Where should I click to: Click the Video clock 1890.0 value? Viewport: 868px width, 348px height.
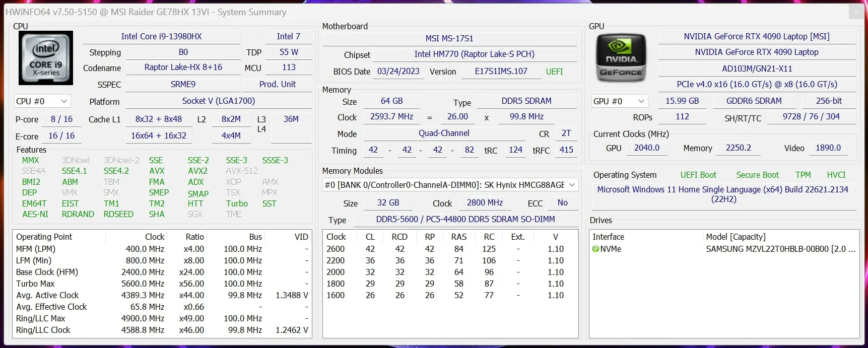tap(828, 148)
